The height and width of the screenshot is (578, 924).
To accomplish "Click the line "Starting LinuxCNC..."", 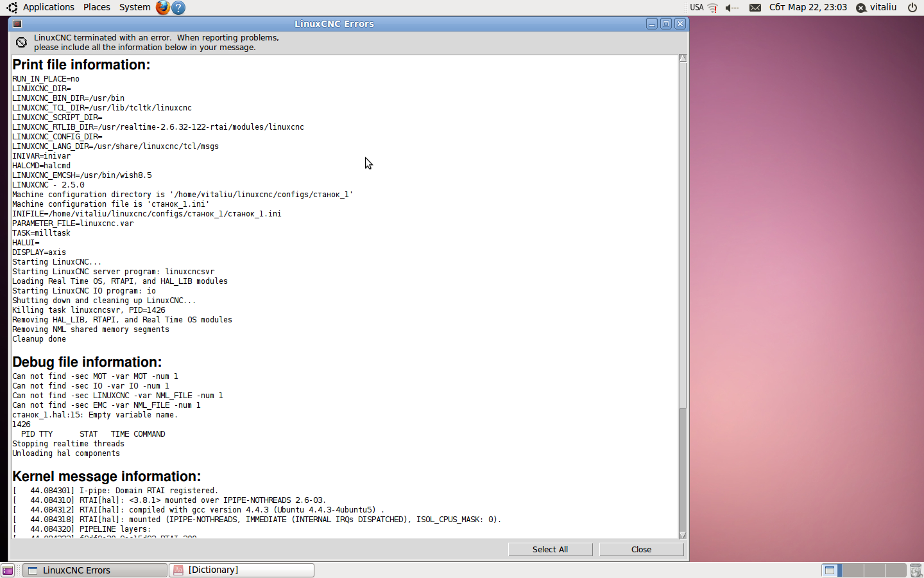I will [57, 262].
